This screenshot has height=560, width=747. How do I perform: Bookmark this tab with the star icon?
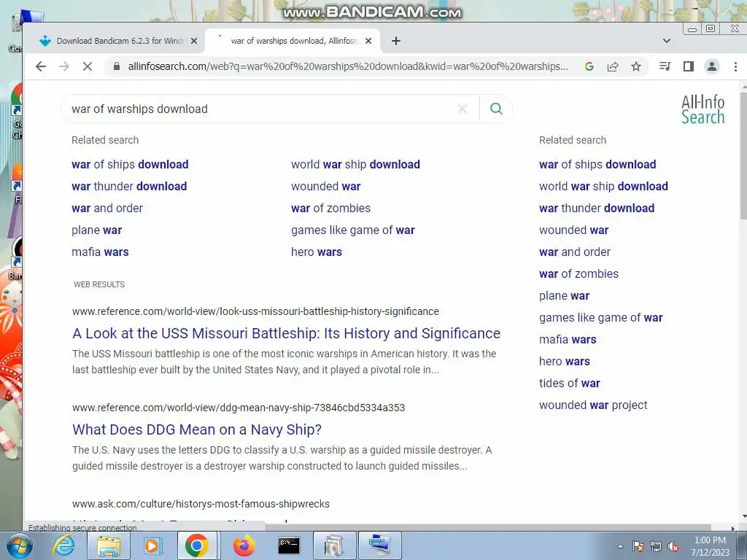tap(636, 66)
